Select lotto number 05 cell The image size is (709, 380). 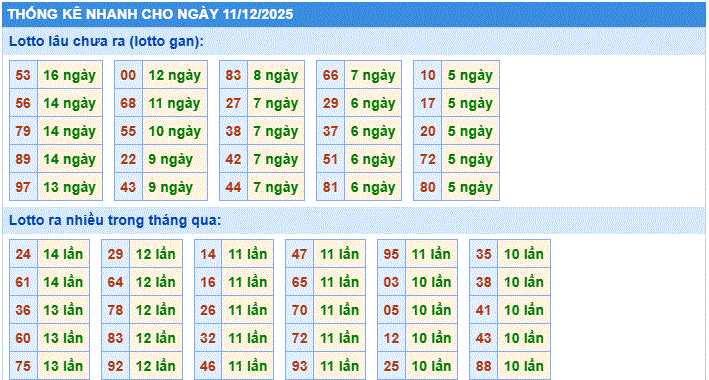[x=391, y=310]
